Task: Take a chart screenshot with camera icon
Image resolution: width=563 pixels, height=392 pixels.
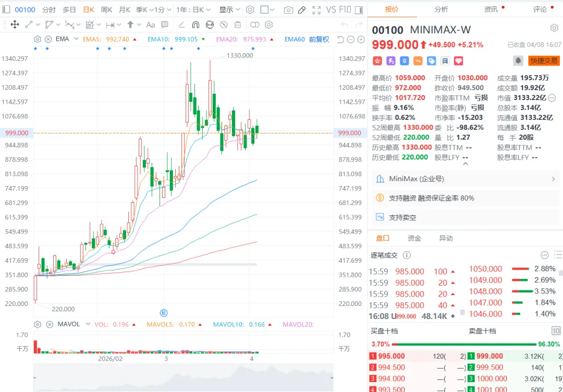Action: point(288,10)
